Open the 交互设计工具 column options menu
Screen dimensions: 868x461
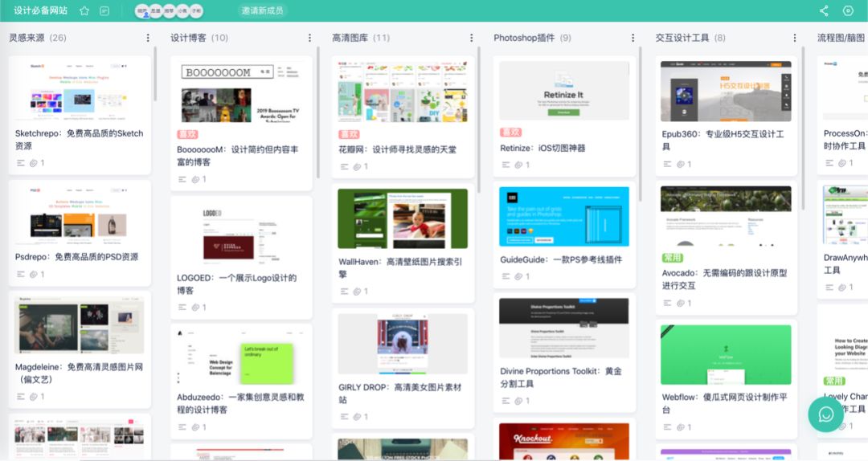(794, 38)
